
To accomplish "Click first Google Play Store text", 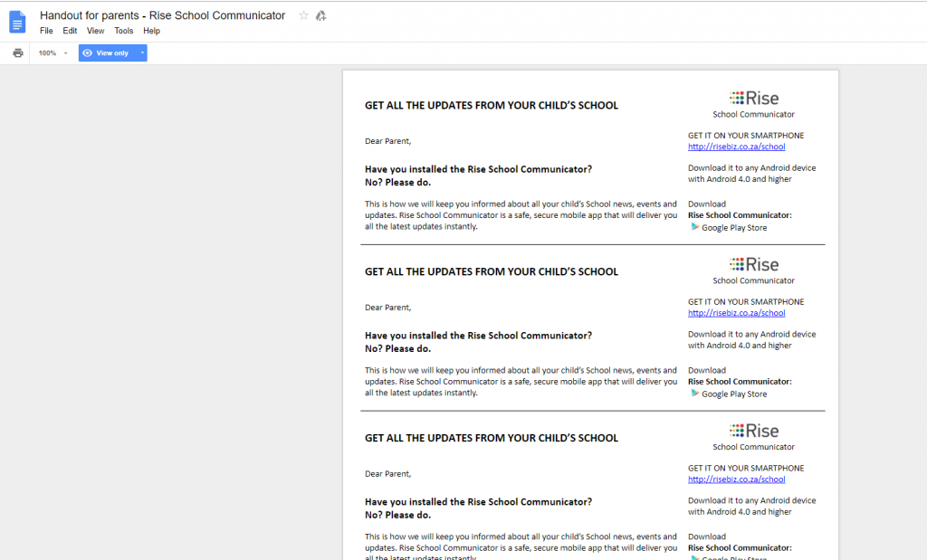I will (x=734, y=228).
